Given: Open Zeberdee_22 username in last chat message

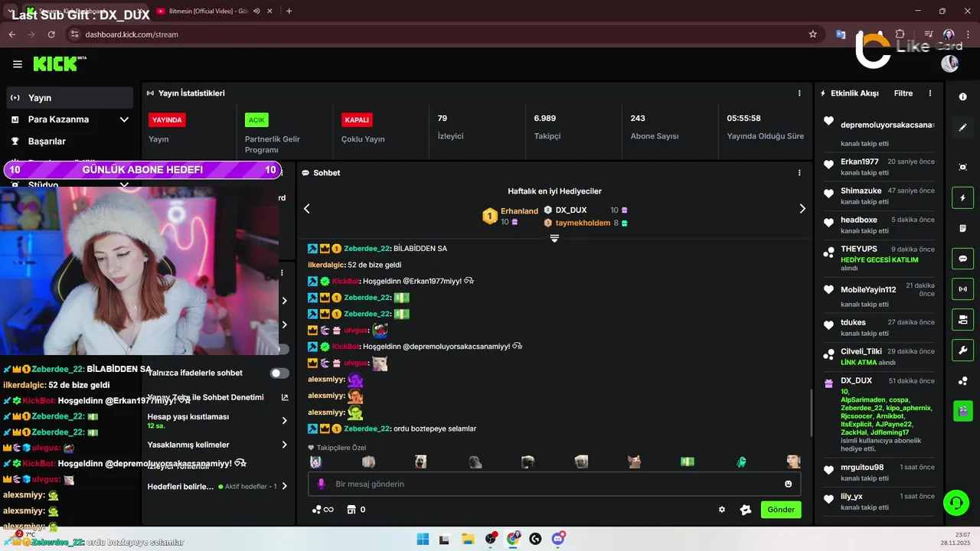Looking at the screenshot, I should 367,429.
